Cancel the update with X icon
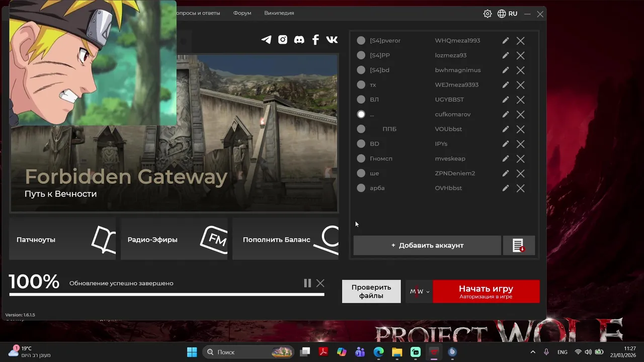The image size is (644, 362). (320, 283)
